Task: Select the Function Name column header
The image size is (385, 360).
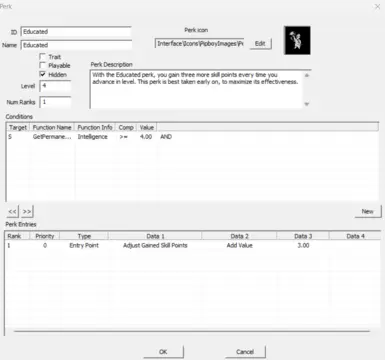Action: coord(52,127)
